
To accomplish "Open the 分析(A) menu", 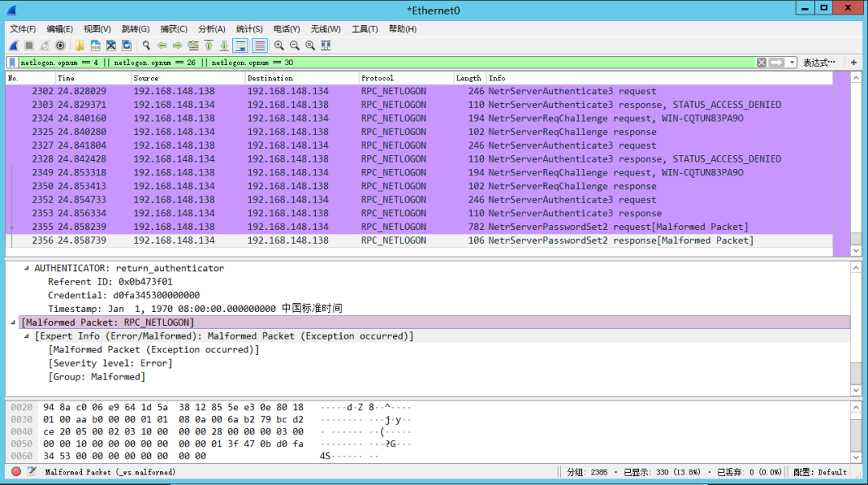I will pos(212,29).
